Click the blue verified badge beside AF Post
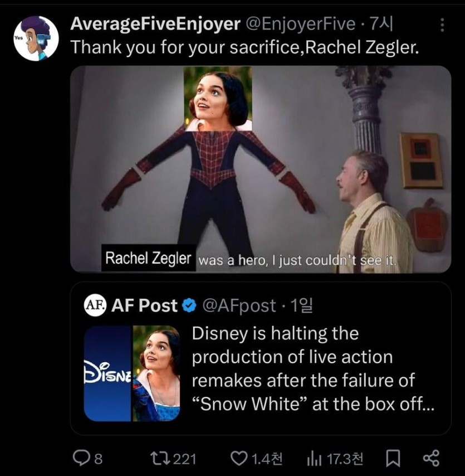 point(189,305)
